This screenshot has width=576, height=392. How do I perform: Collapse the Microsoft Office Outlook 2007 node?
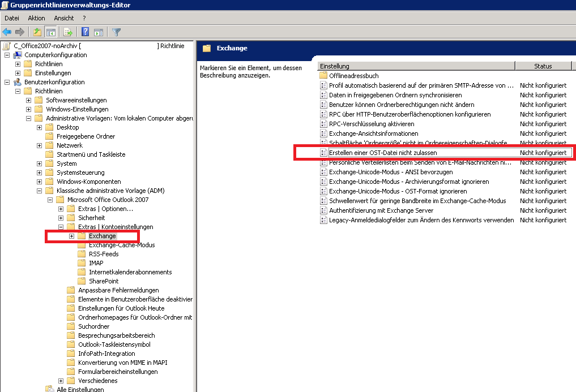point(50,200)
